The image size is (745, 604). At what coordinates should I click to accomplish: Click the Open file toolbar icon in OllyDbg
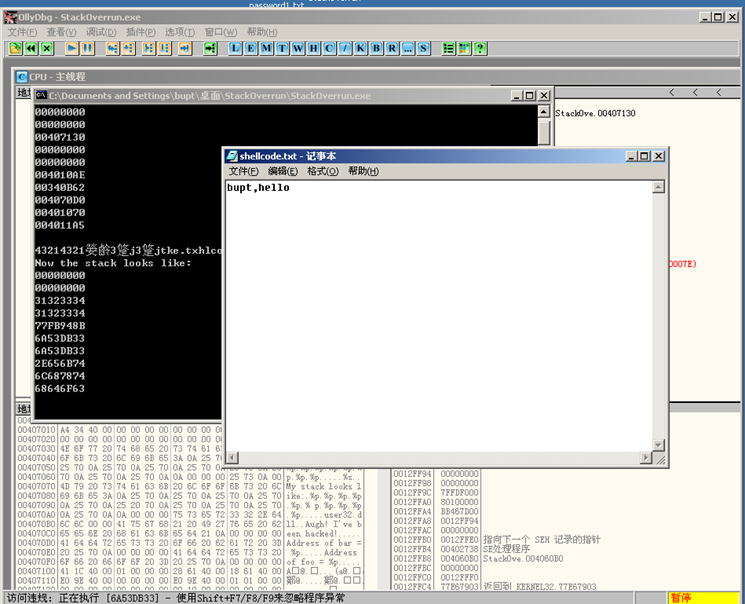pyautogui.click(x=15, y=48)
